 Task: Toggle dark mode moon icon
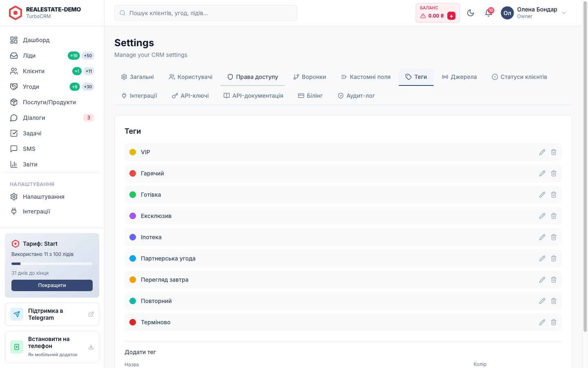[x=470, y=13]
